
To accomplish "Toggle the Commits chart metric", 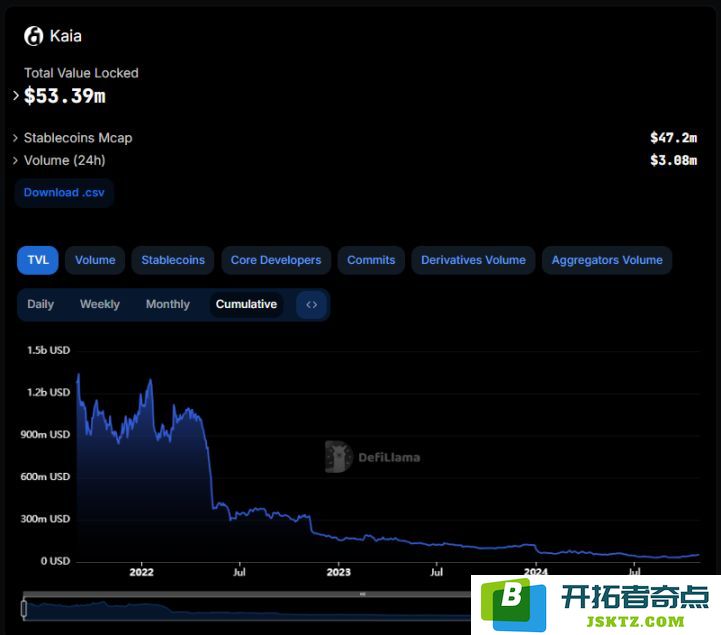I will tap(371, 260).
